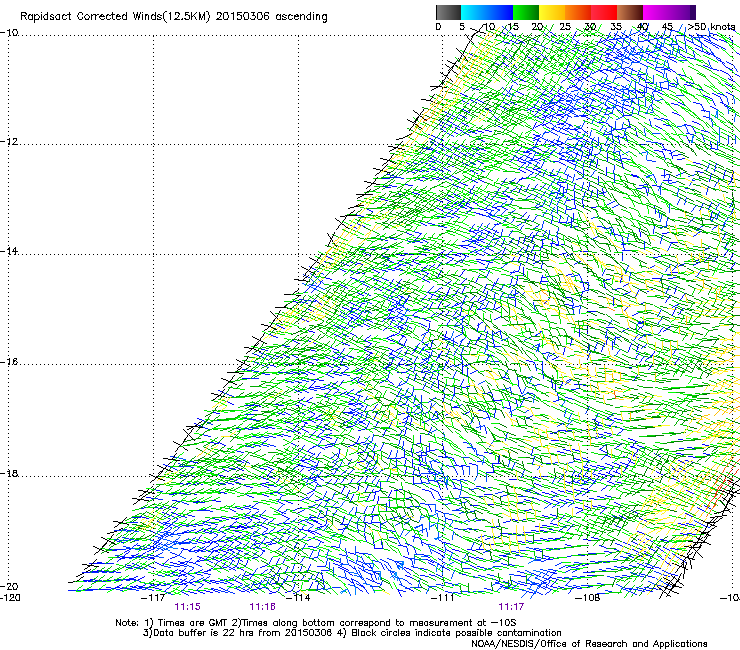Select the orange 25-30 knots swatch

pos(578,12)
